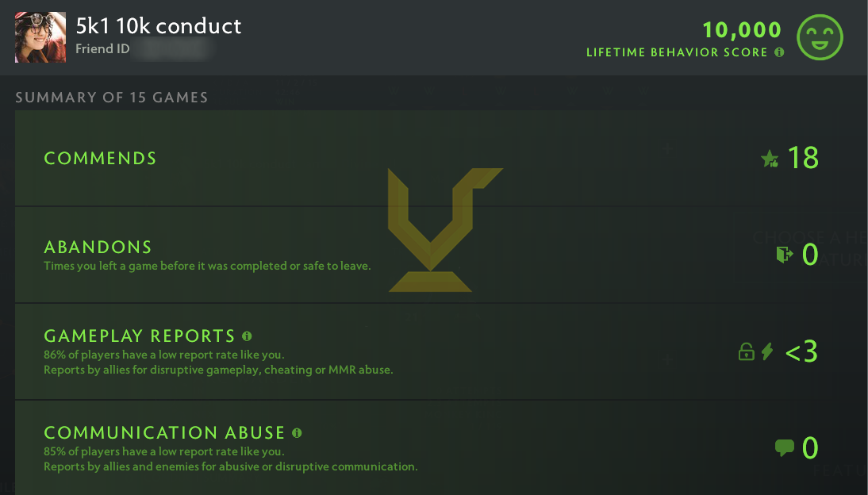Image resolution: width=868 pixels, height=495 pixels.
Task: Click the Communication Abuse heading
Action: tap(164, 433)
